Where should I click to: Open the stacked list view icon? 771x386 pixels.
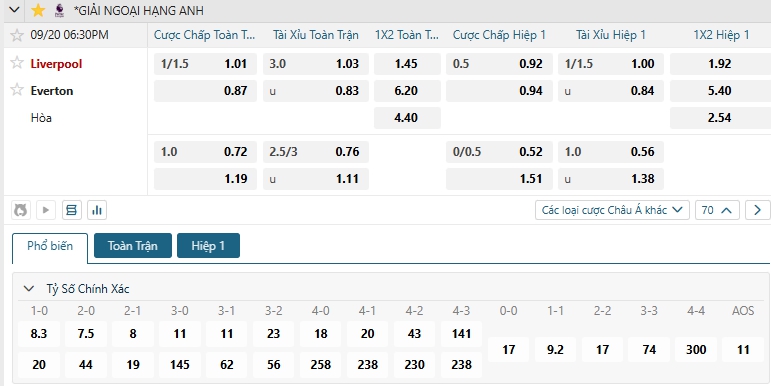click(71, 210)
